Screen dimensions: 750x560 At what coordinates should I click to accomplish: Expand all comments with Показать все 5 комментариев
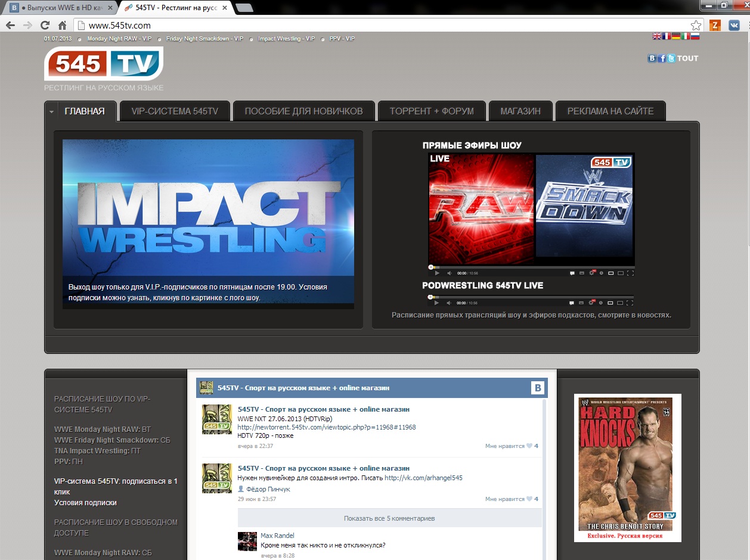click(389, 518)
